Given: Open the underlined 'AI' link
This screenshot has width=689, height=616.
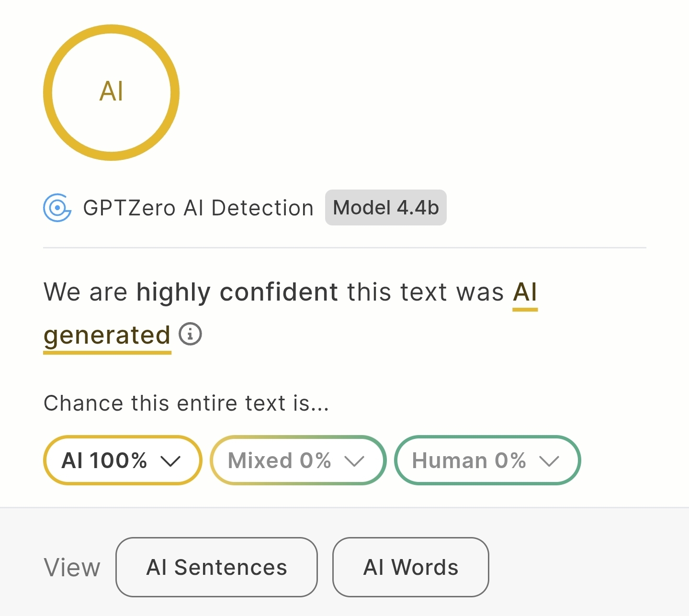Looking at the screenshot, I should click(525, 292).
